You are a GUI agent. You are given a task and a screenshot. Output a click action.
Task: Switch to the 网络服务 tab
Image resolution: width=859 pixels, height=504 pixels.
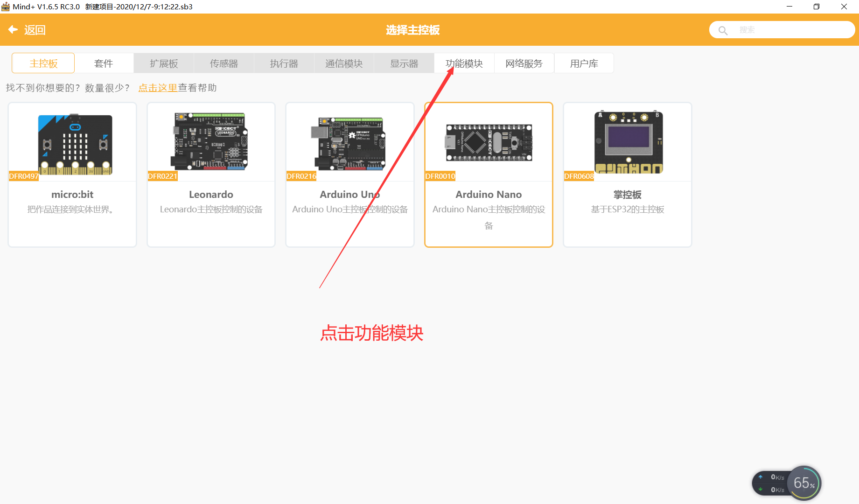524,63
